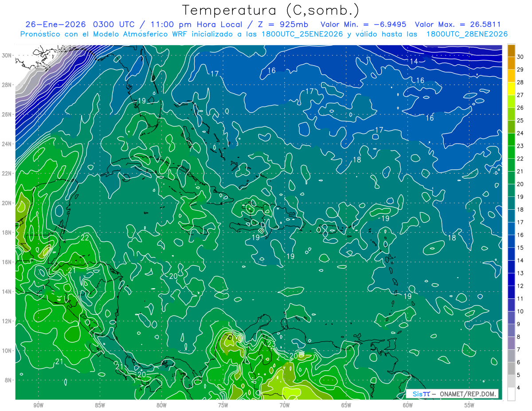Click the dark orange swatch above 30
The width and height of the screenshot is (532, 411).
coord(511,51)
